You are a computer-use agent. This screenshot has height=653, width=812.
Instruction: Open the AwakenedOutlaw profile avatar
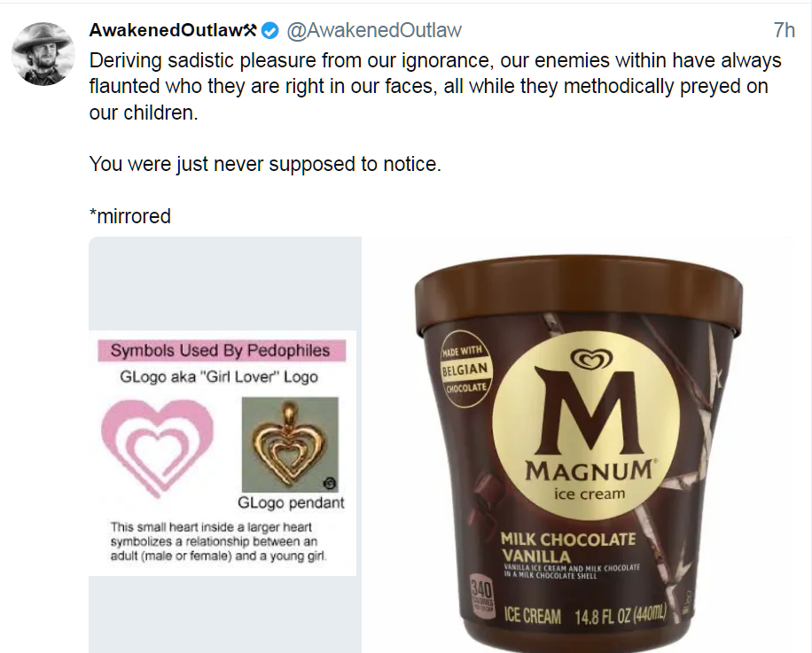[x=43, y=54]
